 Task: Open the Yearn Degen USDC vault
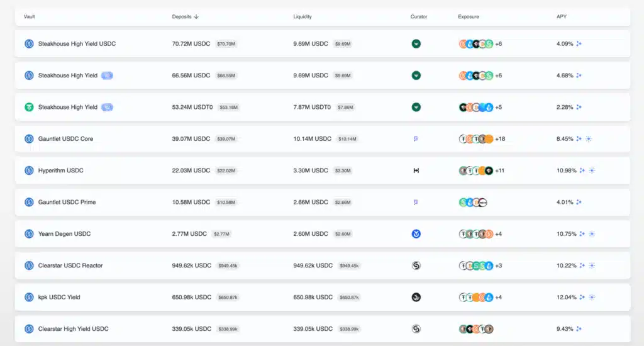coord(64,234)
